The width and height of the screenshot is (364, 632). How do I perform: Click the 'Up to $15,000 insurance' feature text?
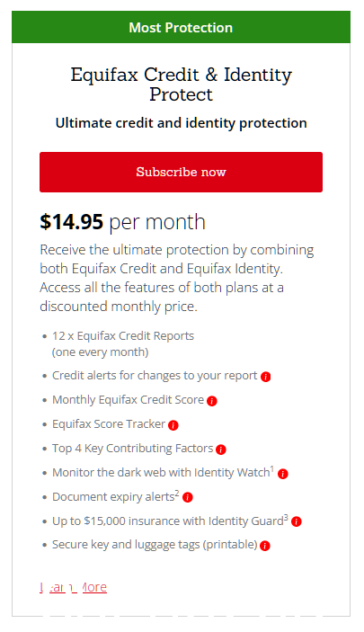170,521
